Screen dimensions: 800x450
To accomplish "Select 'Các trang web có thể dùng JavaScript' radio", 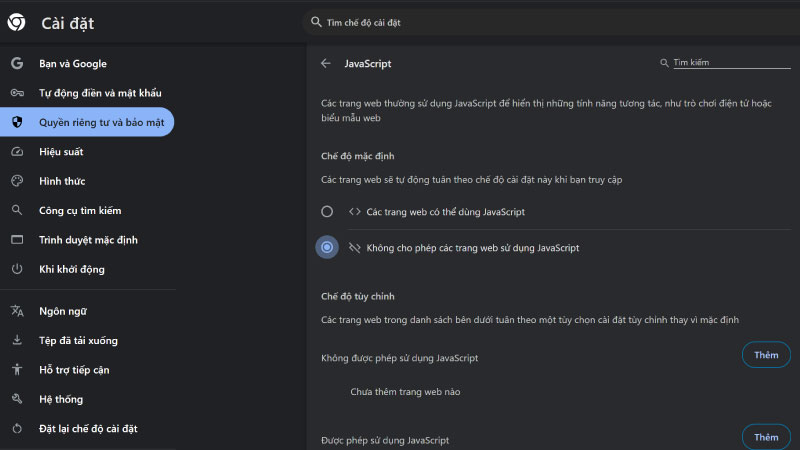I will [x=327, y=211].
